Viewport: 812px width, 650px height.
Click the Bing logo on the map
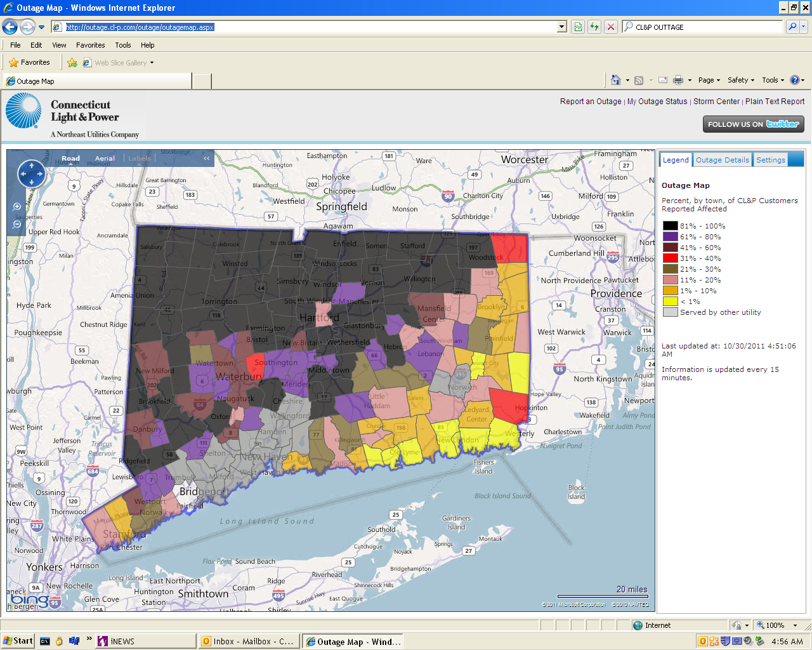tap(30, 599)
